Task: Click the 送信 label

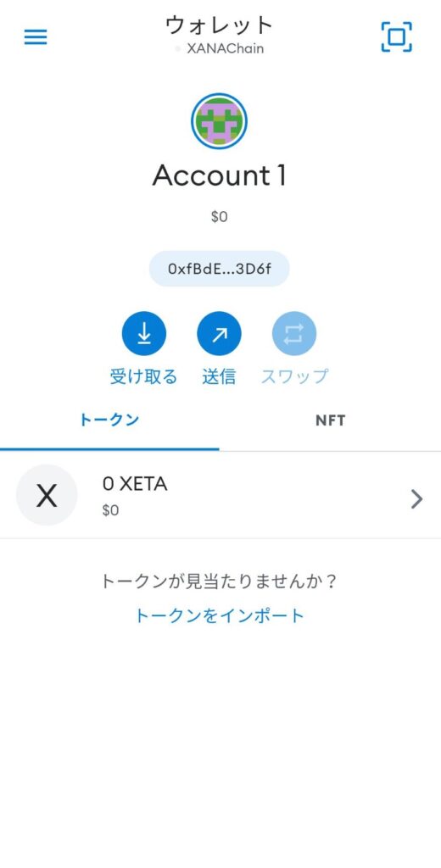Action: click(220, 377)
